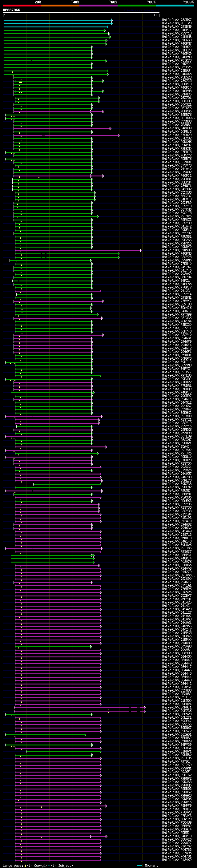The width and height of the screenshot is (197, 868).
Task: Select the UniRef100_Q3B9U4 label
Action: click(177, 71)
